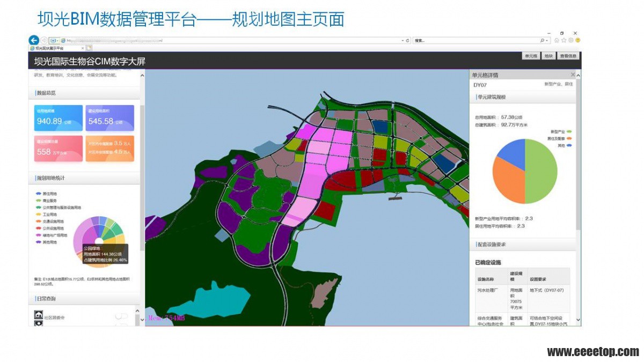Toggle 交通设施用地 legend entry
Viewport: 644px width, 362px height.
click(49, 221)
